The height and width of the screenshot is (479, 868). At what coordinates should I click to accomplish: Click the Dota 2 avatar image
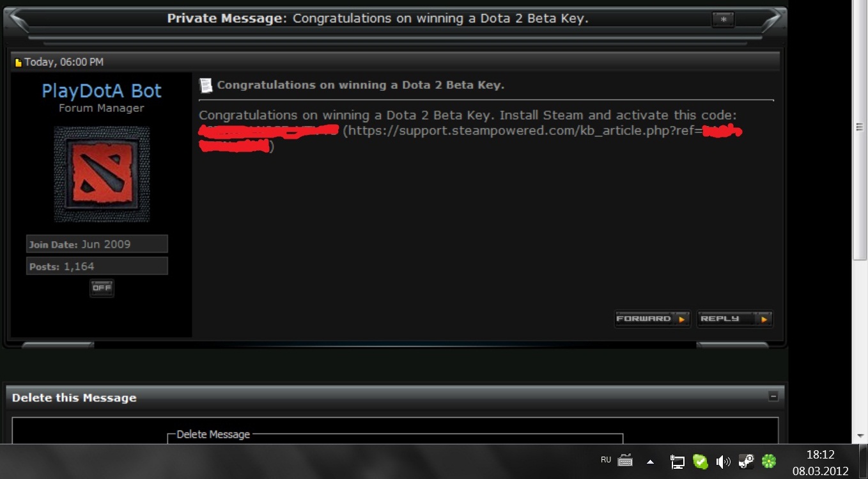tap(102, 174)
